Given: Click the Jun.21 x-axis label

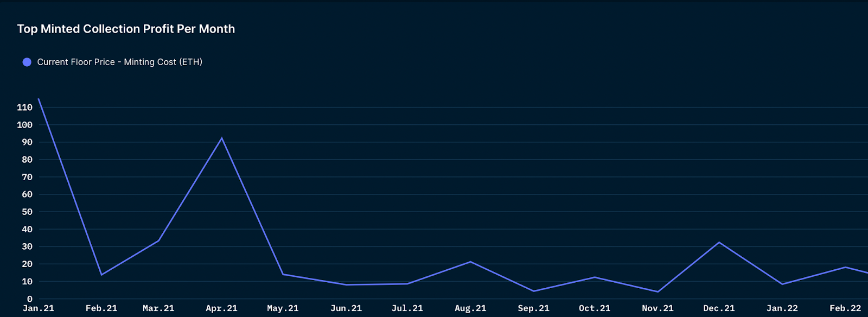Looking at the screenshot, I should pos(346,308).
